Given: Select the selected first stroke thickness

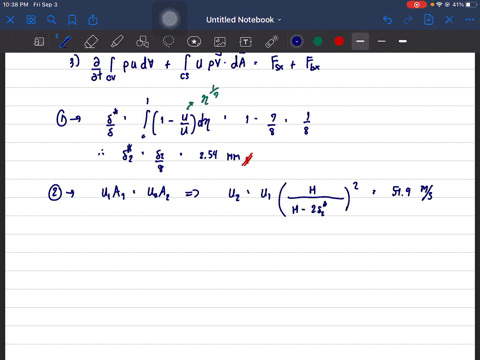Looking at the screenshot, I should (x=360, y=41).
